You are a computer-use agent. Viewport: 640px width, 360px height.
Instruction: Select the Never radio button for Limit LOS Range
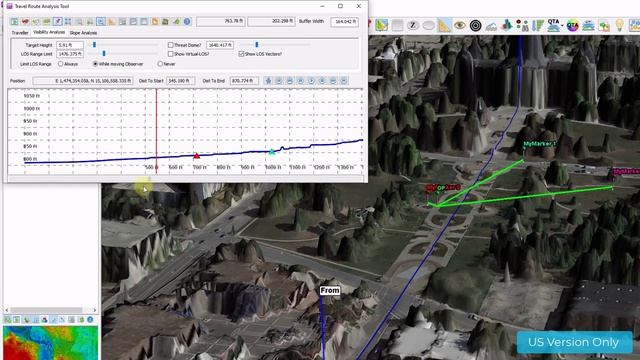click(160, 64)
